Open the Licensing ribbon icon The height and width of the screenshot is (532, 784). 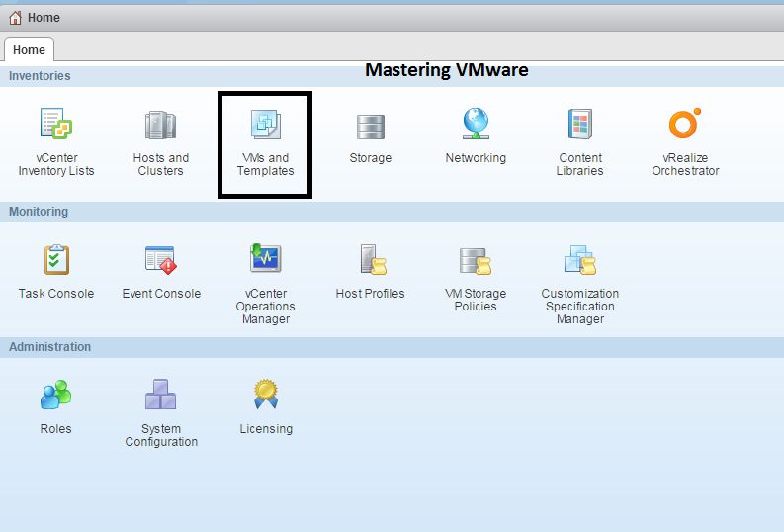coord(266,394)
